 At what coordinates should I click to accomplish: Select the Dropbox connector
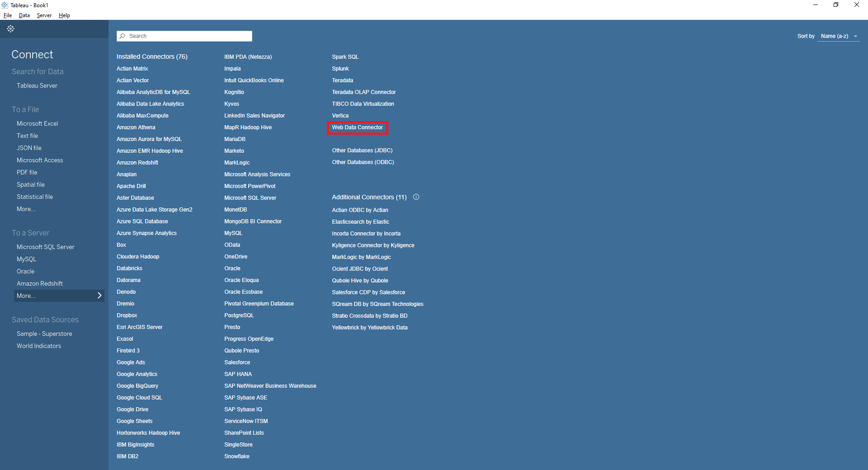pos(127,315)
